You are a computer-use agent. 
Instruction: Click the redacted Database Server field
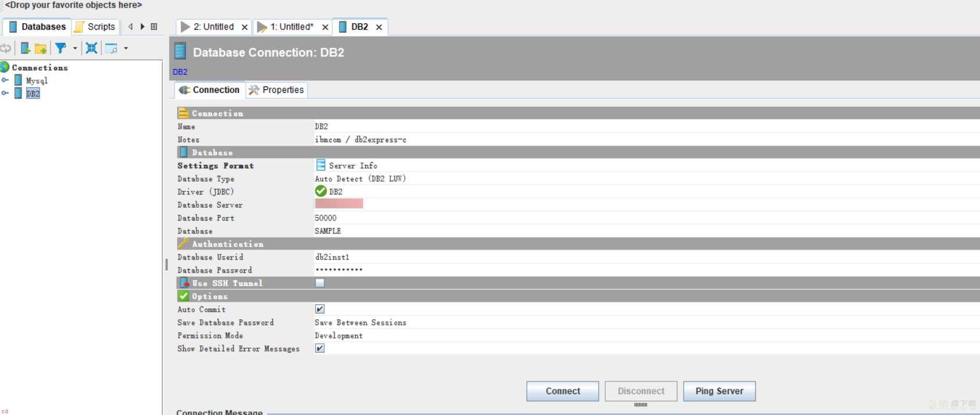[x=339, y=204]
